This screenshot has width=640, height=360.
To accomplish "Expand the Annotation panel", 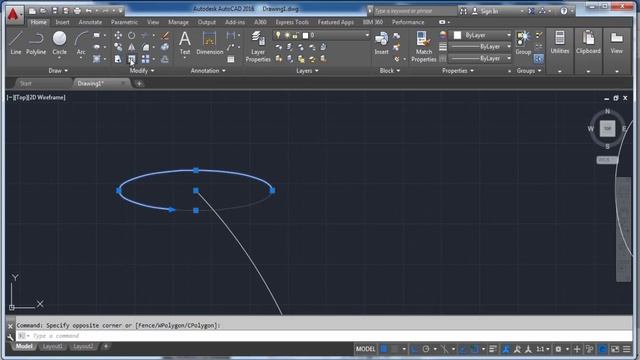I will (x=208, y=71).
